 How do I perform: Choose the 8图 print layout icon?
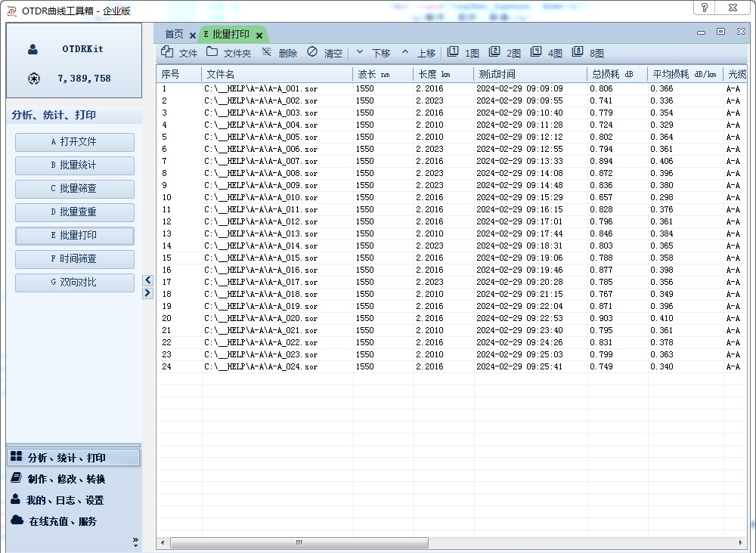(578, 52)
